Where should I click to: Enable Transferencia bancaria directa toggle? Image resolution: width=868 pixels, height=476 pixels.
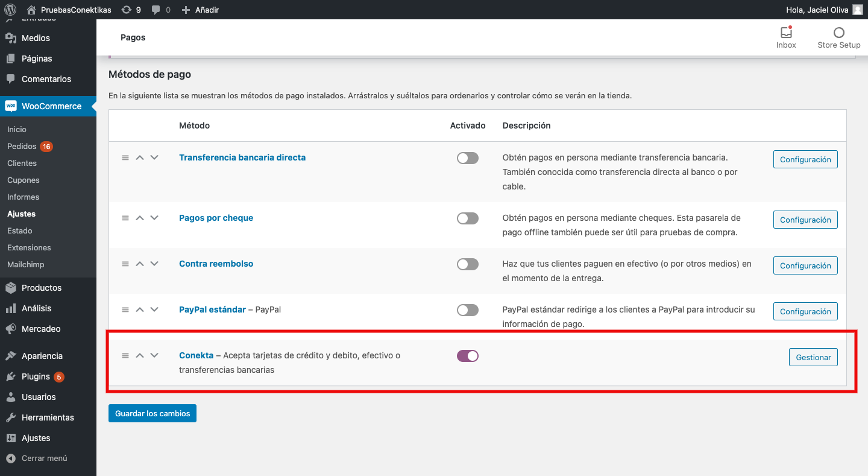pyautogui.click(x=468, y=158)
